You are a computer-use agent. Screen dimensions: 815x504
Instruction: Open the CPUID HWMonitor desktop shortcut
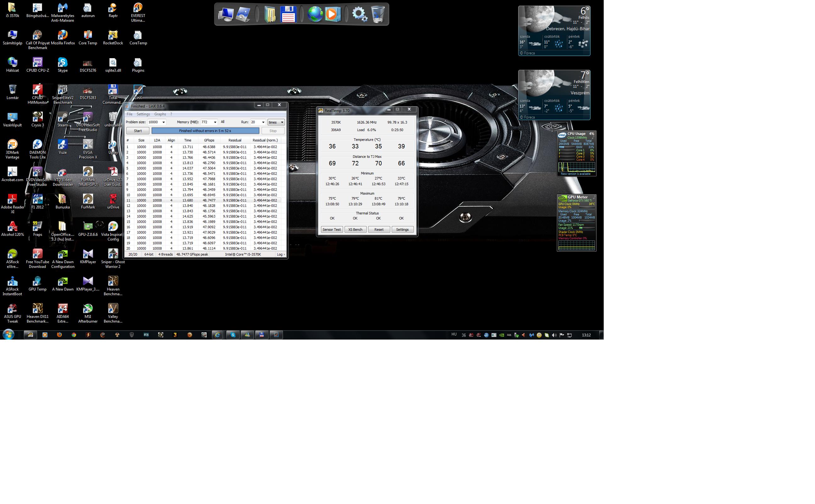coord(37,90)
